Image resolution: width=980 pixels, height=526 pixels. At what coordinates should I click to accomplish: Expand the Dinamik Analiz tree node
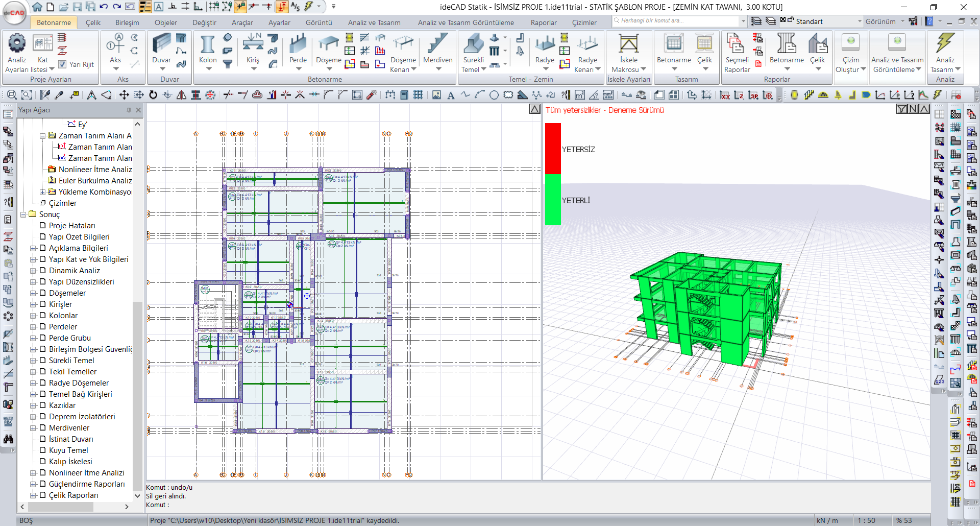coord(33,271)
